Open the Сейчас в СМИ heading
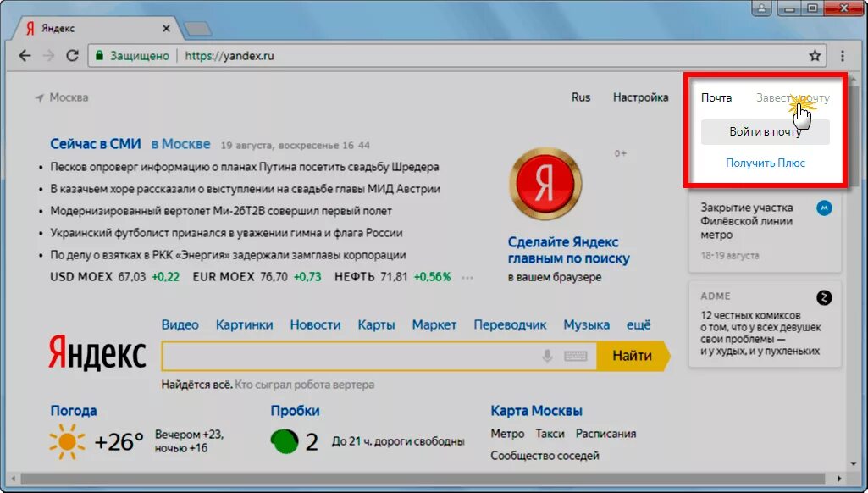The image size is (868, 493). [x=95, y=144]
